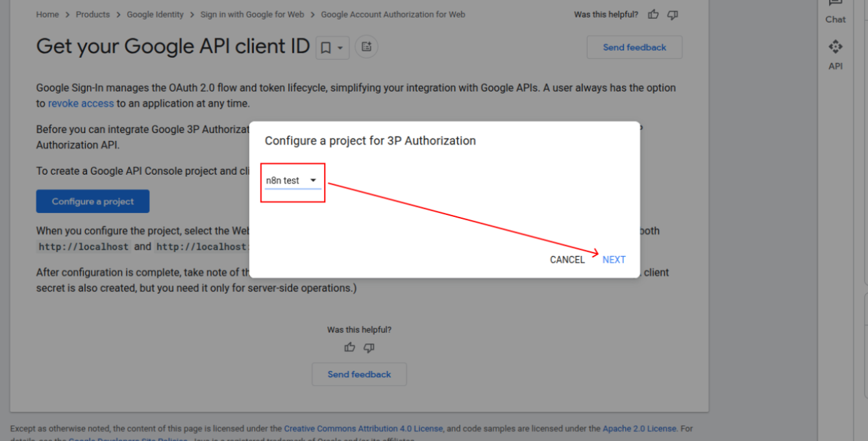The height and width of the screenshot is (441, 868).
Task: Click the thumbs up icon in the top header
Action: coord(654,14)
